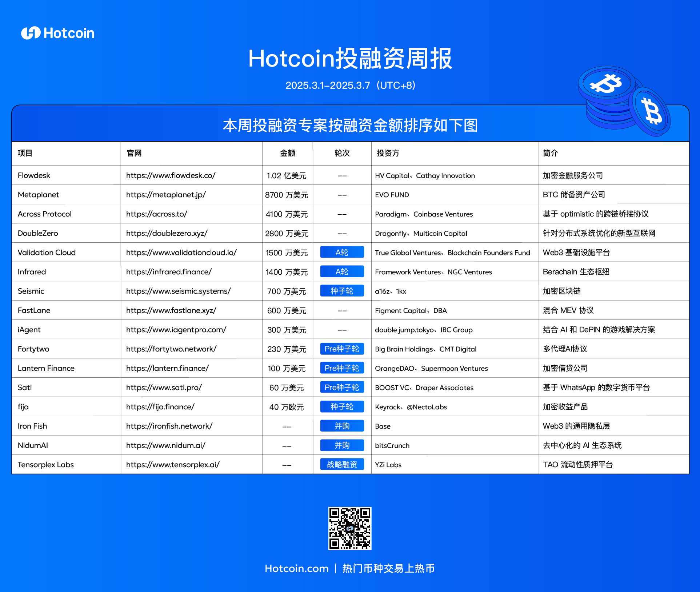
Task: Click the 并购 badge in Iron Fish row
Action: point(342,426)
